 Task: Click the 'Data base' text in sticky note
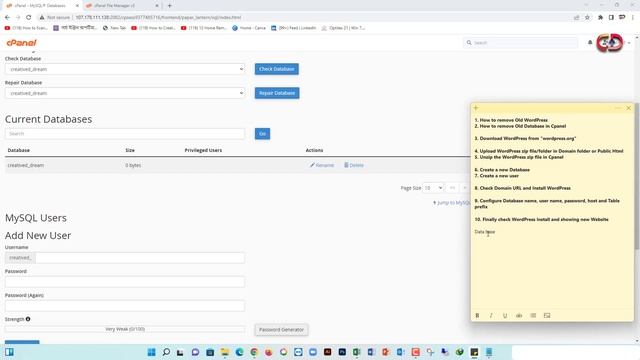(484, 232)
